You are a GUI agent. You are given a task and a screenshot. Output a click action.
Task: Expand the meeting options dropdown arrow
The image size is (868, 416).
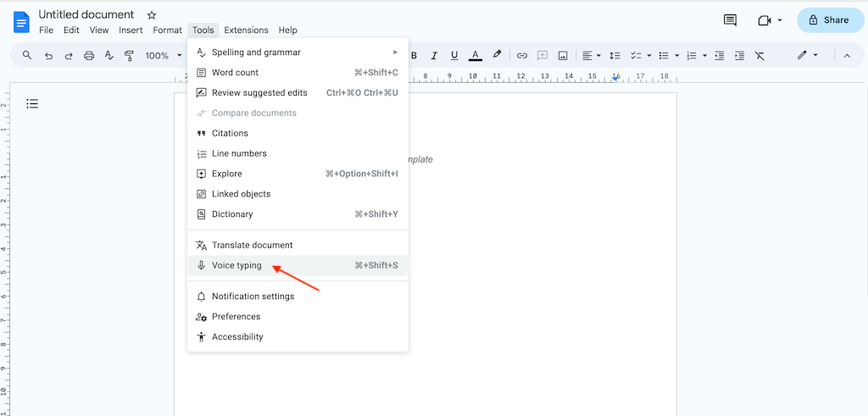click(780, 20)
